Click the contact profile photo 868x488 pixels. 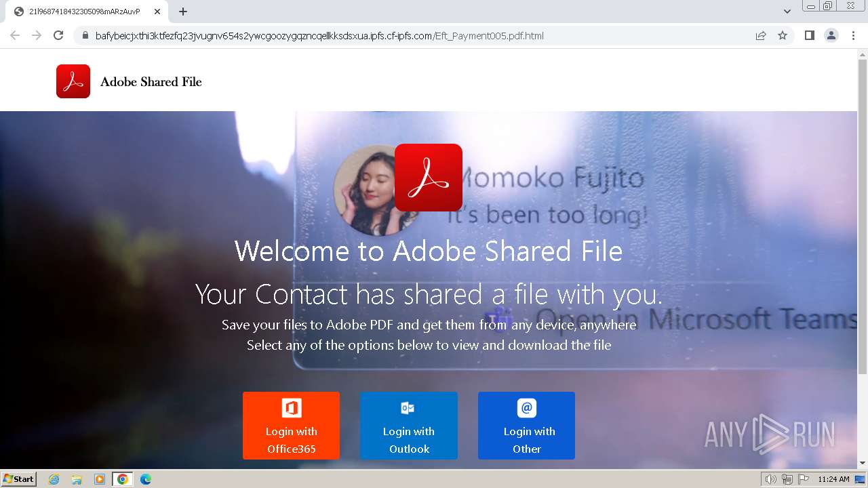[x=366, y=191]
